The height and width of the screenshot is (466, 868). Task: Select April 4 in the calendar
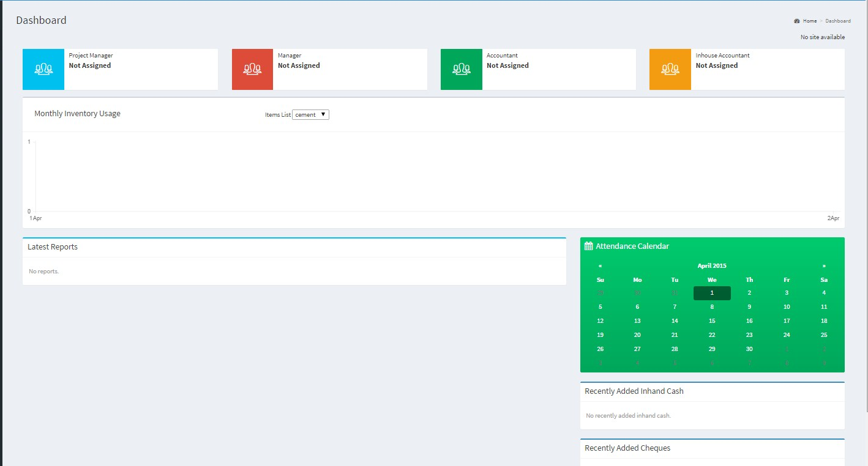[824, 293]
